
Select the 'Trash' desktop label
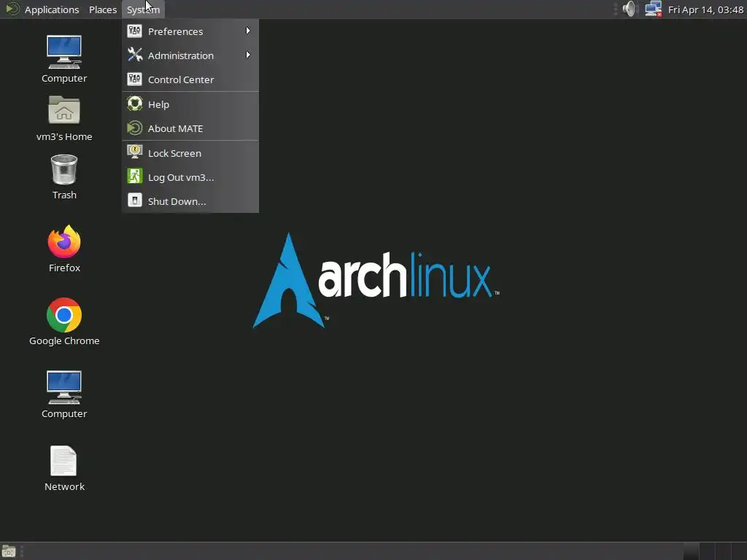click(64, 195)
